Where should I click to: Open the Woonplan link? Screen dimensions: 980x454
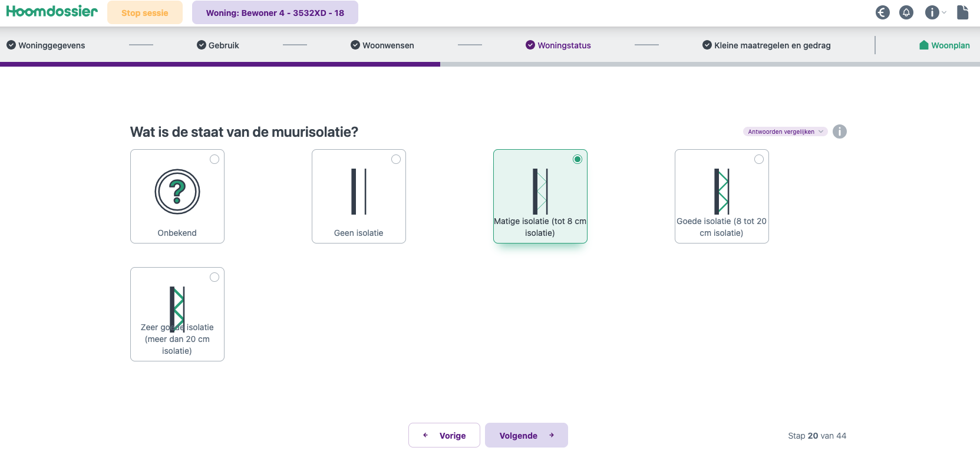tap(944, 45)
